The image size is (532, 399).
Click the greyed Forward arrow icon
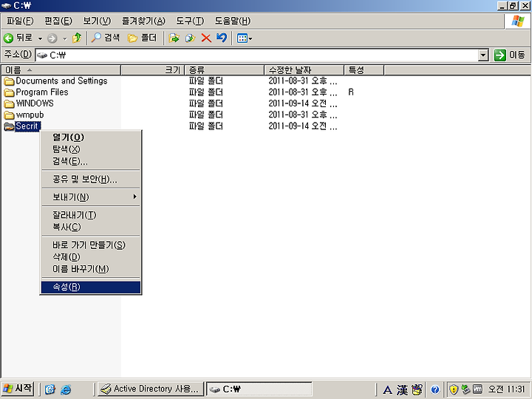click(52, 38)
